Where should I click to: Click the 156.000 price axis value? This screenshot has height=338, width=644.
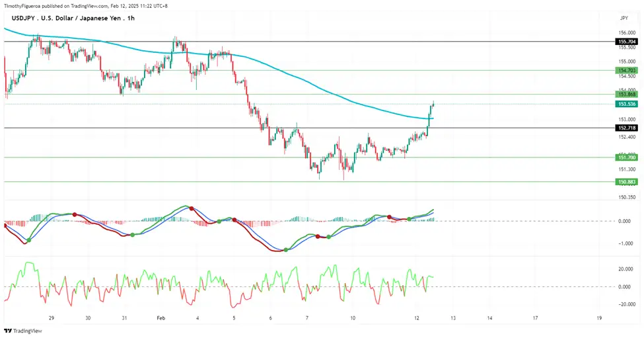[x=627, y=33]
